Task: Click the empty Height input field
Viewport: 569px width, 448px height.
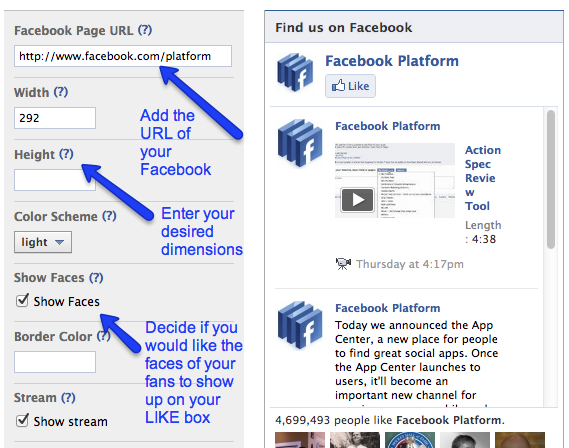Action: 55,180
